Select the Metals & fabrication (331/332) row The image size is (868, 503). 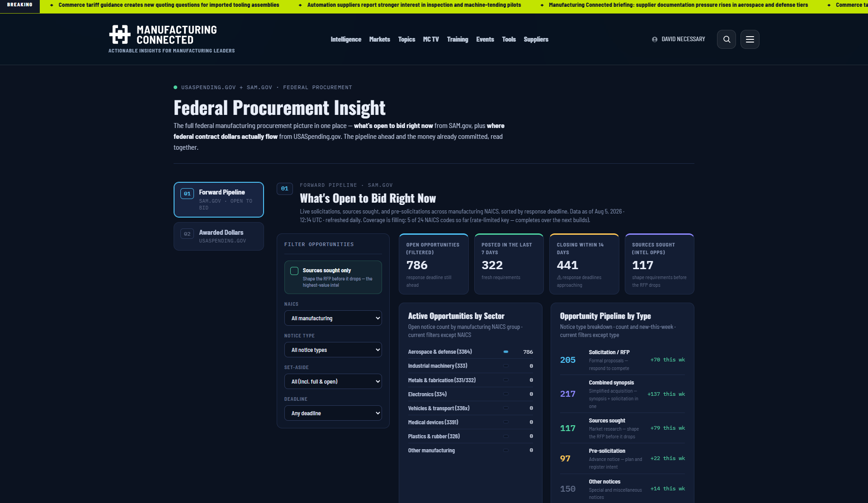click(x=471, y=380)
